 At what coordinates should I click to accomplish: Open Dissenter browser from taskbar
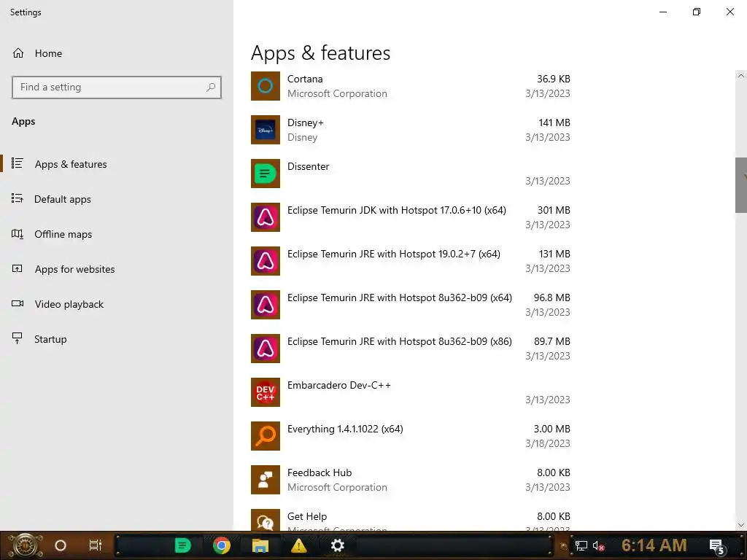[x=183, y=545]
